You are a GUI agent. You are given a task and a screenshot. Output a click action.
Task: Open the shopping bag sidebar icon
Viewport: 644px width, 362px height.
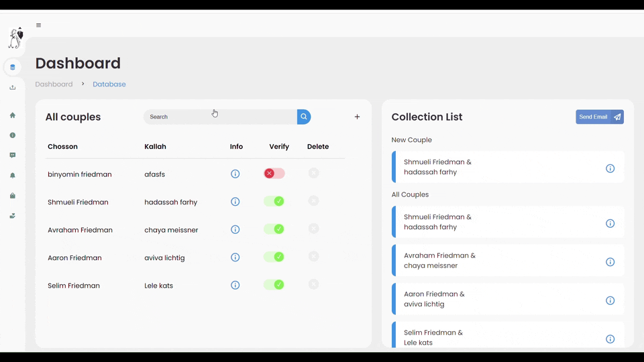coord(13,196)
